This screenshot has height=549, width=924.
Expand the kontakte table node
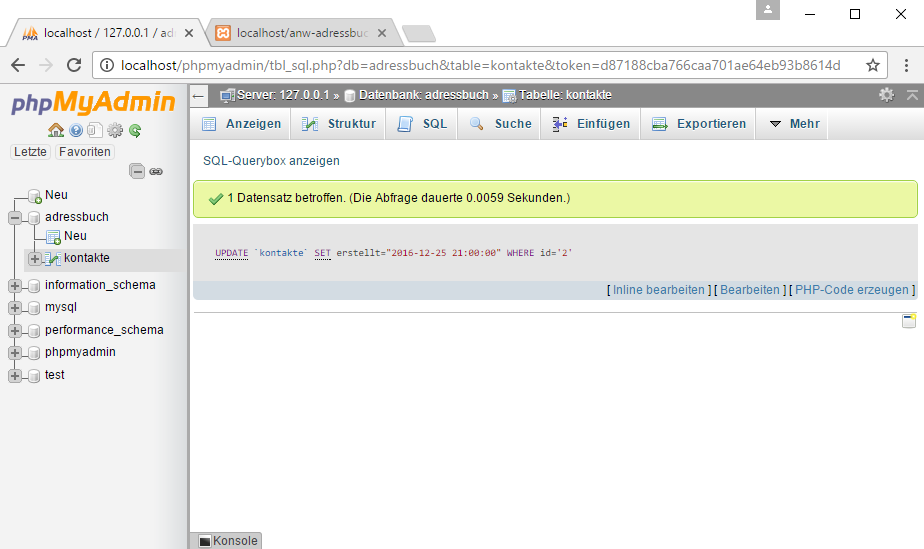coord(35,258)
